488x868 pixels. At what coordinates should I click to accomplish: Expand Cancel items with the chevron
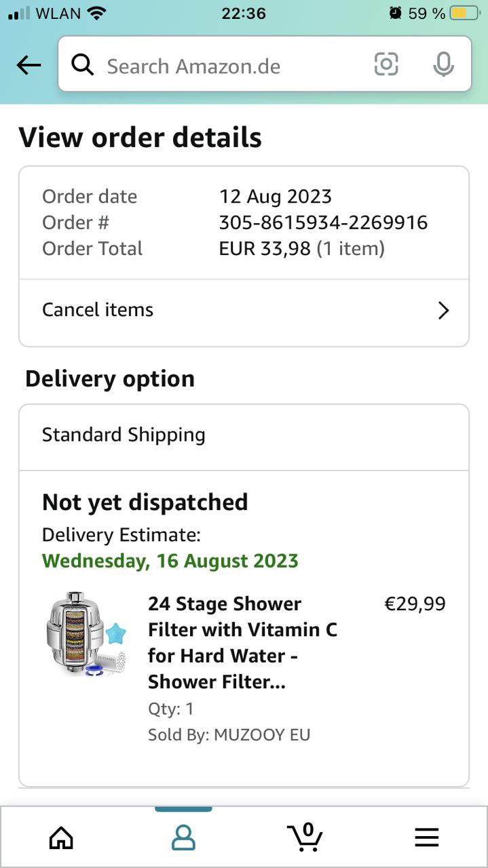pos(443,311)
